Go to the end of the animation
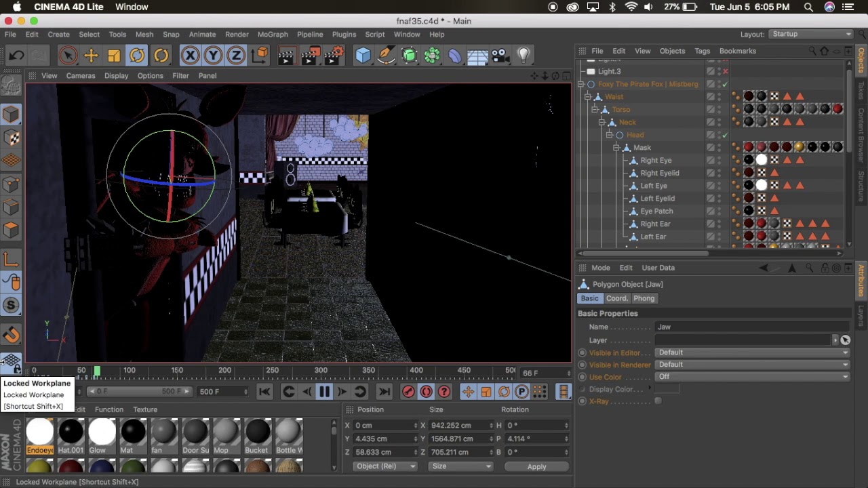This screenshot has width=868, height=488. (384, 392)
